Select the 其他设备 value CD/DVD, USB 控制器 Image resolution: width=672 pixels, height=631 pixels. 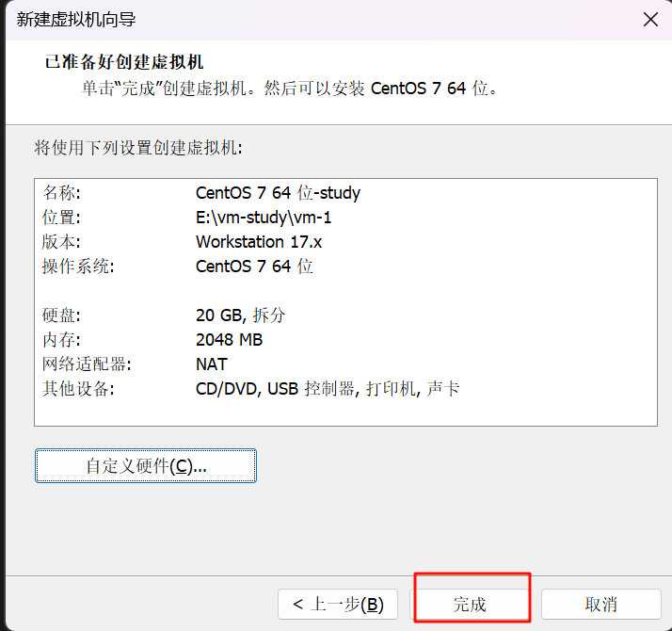coord(328,389)
